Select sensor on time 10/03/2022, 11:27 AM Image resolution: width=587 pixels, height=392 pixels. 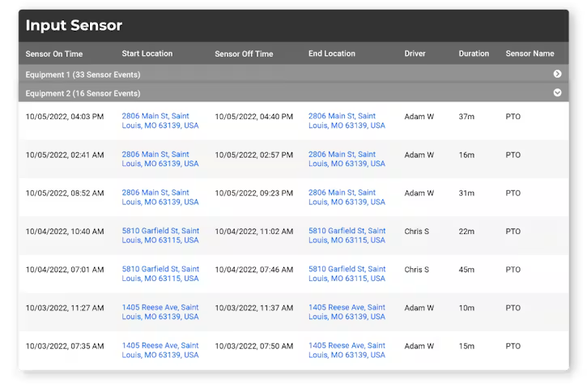point(65,308)
